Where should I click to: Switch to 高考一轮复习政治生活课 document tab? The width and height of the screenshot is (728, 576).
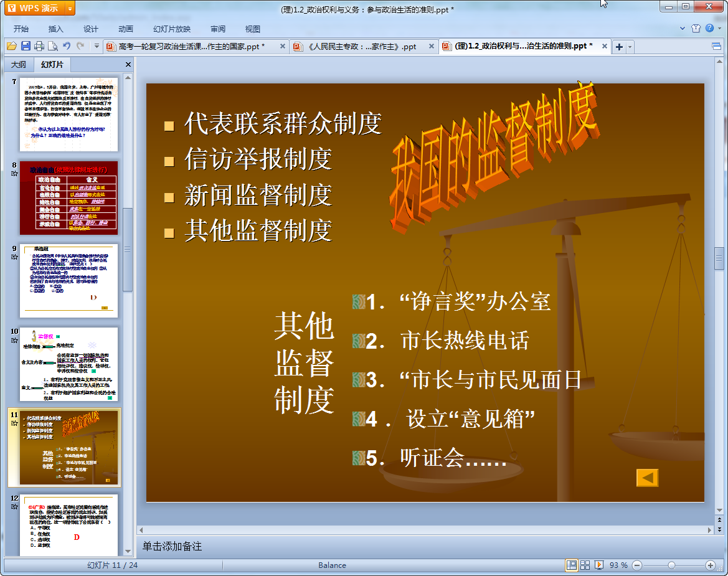pyautogui.click(x=191, y=47)
